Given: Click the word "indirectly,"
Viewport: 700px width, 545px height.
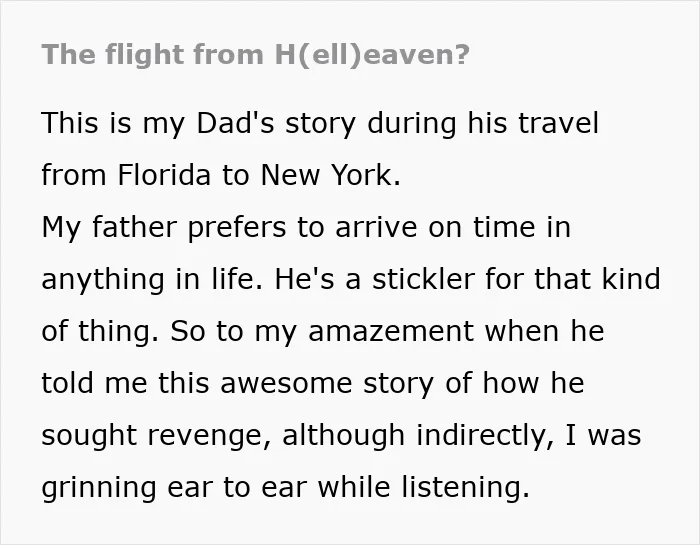Looking at the screenshot, I should (x=485, y=436).
